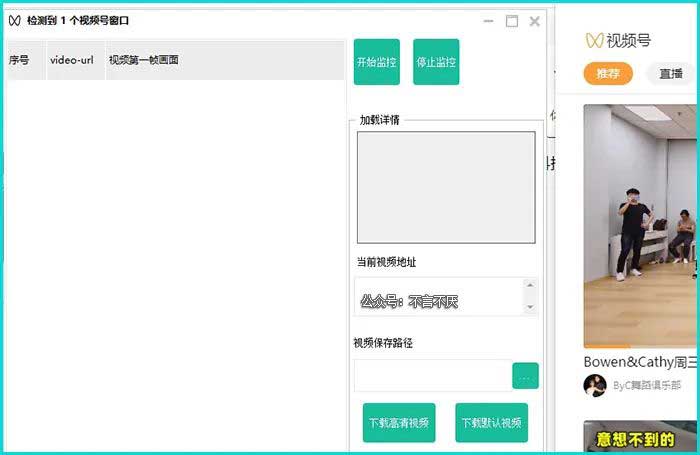Click the 视频保存路径 input field
The image size is (700, 455).
[432, 376]
